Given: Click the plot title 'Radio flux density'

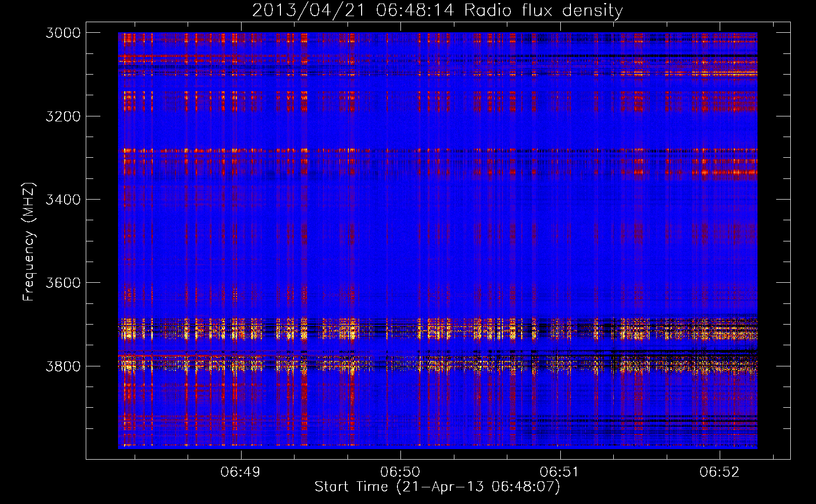Looking at the screenshot, I should coord(543,11).
